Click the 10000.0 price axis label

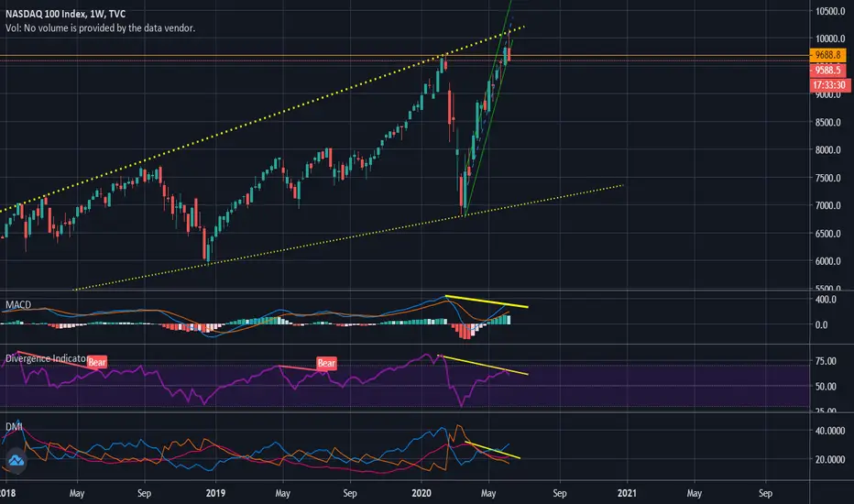[830, 38]
